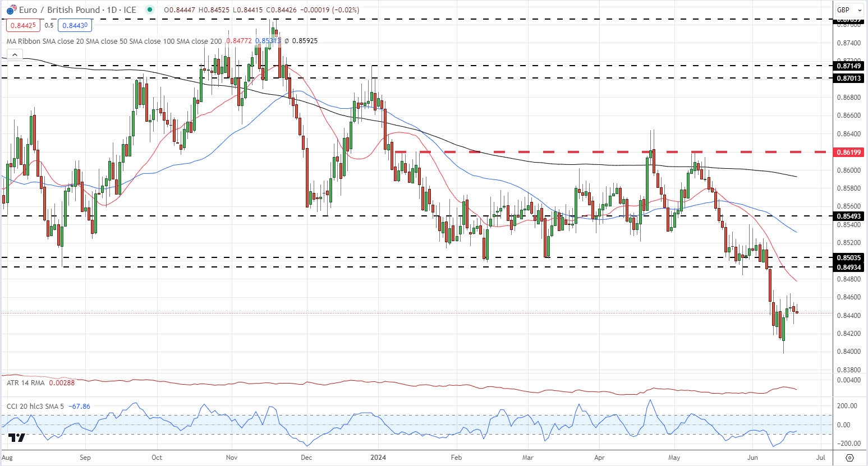Click the red 0.86199 price label
This screenshot has width=868, height=466.
[849, 152]
